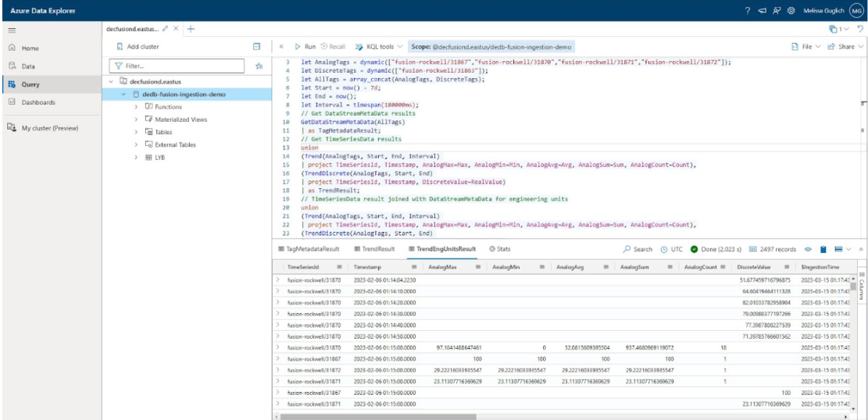Open the tab count dropdown
The height and width of the screenshot is (420, 868).
click(838, 29)
